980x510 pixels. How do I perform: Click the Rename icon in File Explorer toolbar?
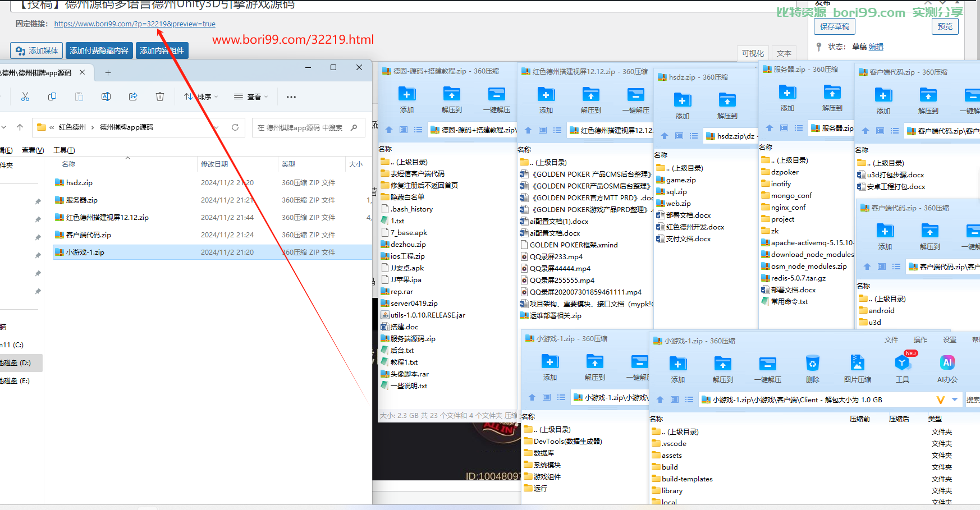point(106,97)
